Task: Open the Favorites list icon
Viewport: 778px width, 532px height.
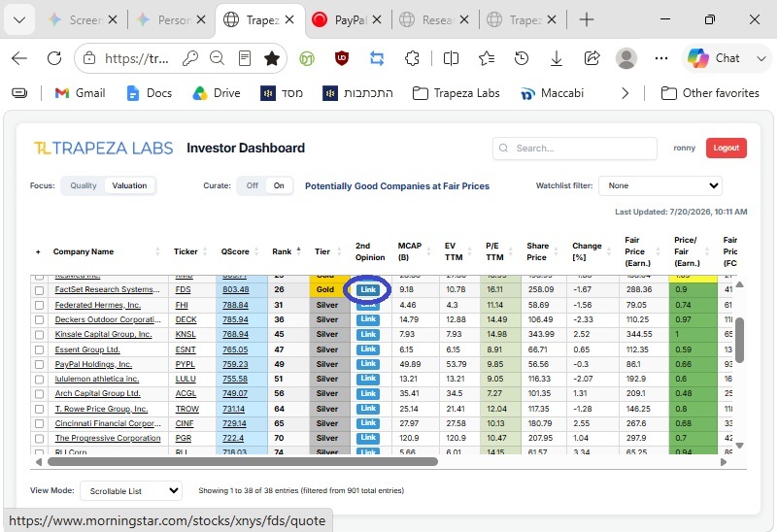Action: 487,58
